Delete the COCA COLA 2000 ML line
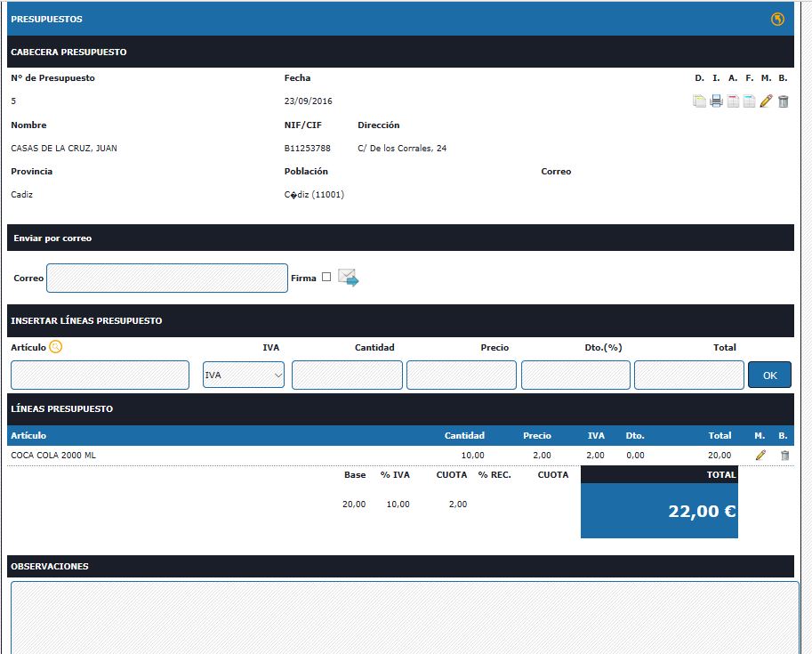Image resolution: width=812 pixels, height=654 pixels. tap(784, 456)
